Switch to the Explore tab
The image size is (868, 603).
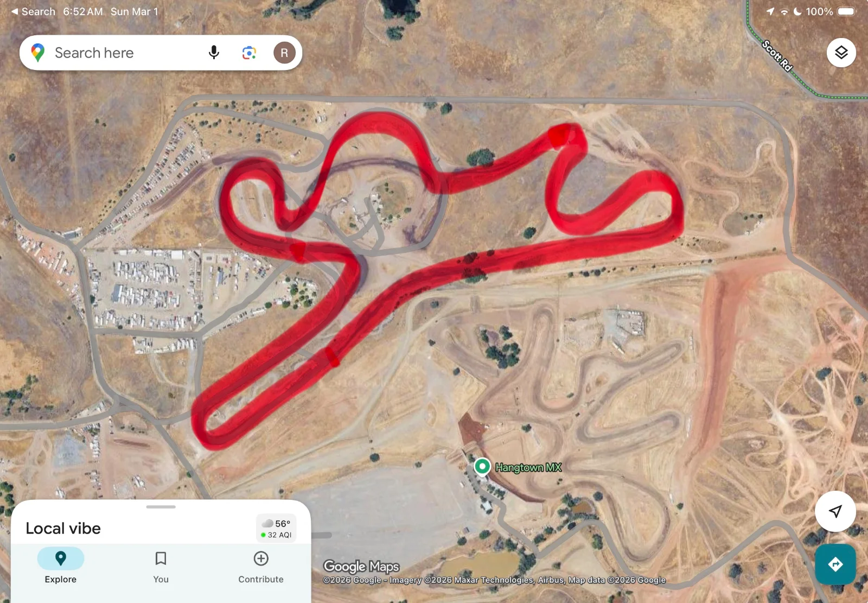61,566
